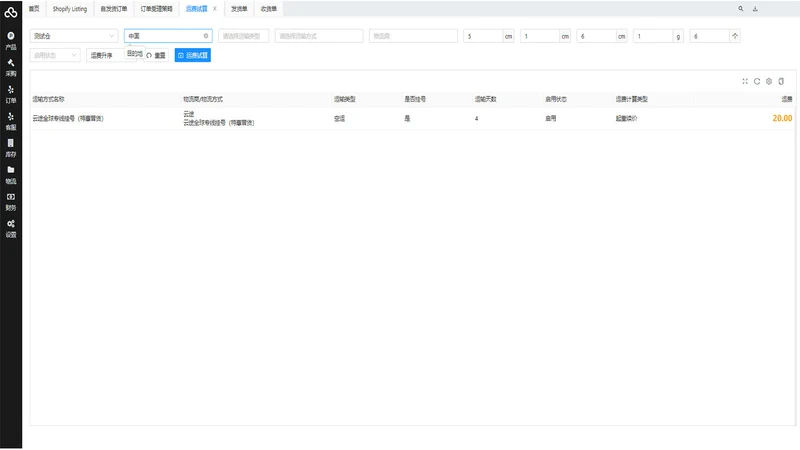Click the 启用 status cell in table row
The image size is (800, 450).
click(551, 118)
